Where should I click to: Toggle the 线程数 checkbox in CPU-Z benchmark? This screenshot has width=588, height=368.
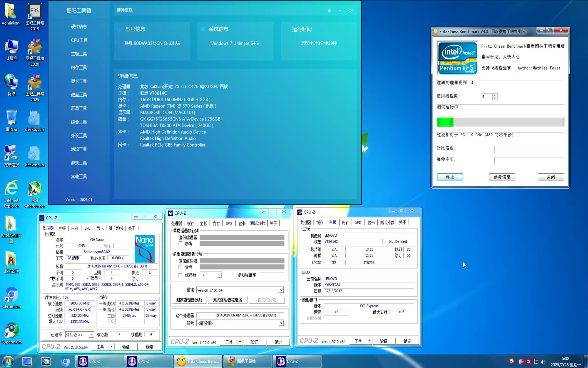tap(180, 275)
